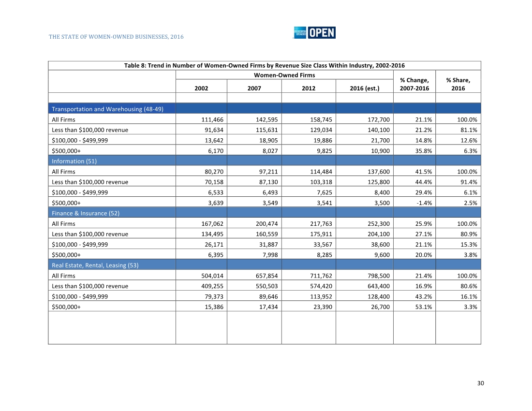Screen dimensions: 532x411
Task: Click the 91.4% share value under Information
Action: (469, 182)
